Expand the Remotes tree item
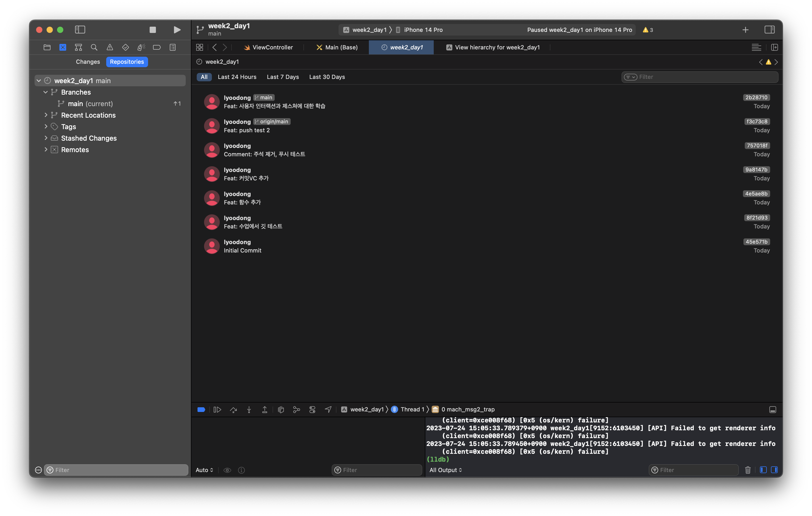This screenshot has width=812, height=516. pos(46,150)
